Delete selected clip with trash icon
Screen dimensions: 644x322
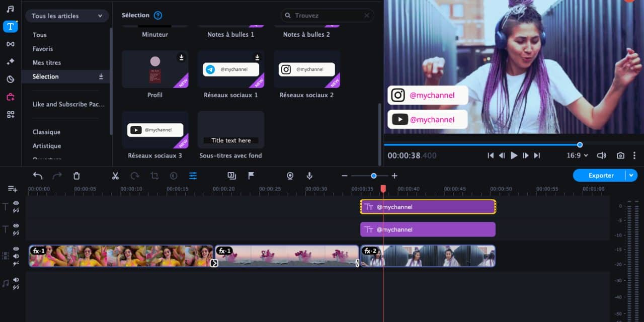[x=76, y=176]
